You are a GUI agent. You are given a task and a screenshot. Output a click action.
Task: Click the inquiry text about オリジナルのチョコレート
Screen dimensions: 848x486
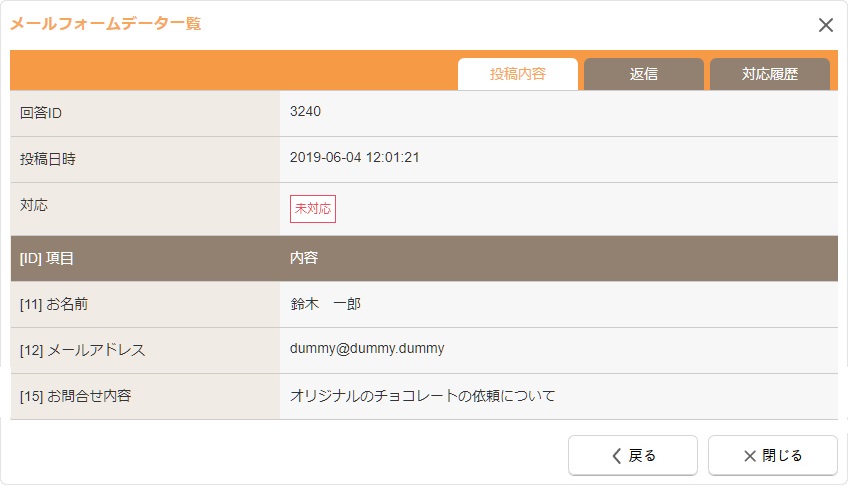click(422, 396)
